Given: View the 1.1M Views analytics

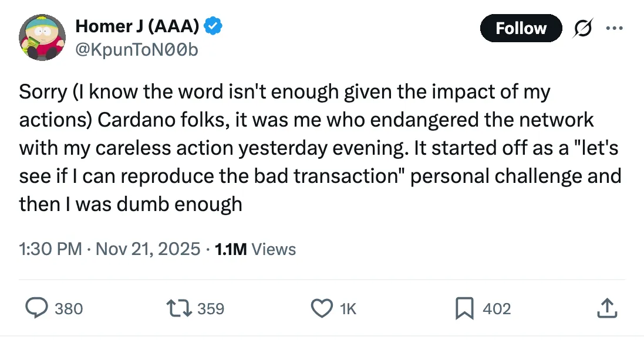Looking at the screenshot, I should (255, 249).
